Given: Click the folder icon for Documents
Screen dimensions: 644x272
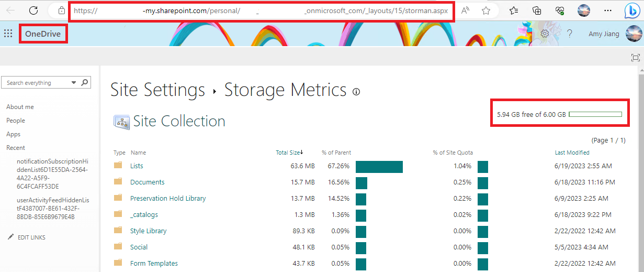Looking at the screenshot, I should [x=118, y=182].
